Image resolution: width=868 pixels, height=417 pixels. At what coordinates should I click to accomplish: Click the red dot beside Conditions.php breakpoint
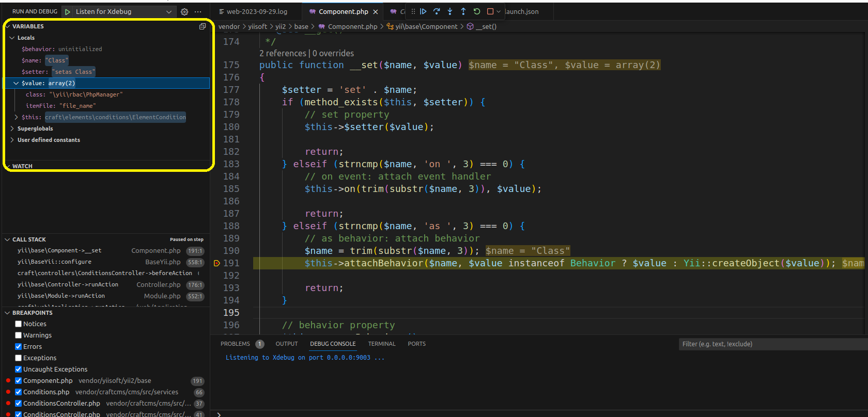(8, 392)
